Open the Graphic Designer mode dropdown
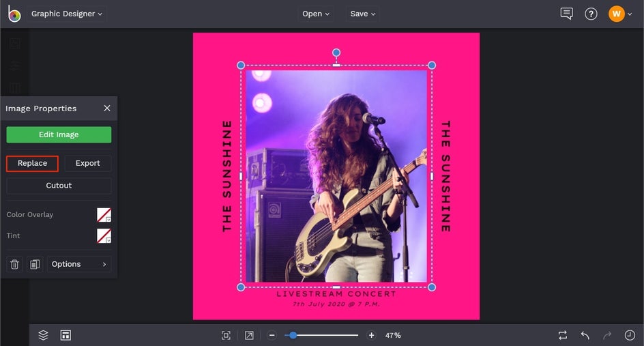This screenshot has width=644, height=346. coord(67,14)
